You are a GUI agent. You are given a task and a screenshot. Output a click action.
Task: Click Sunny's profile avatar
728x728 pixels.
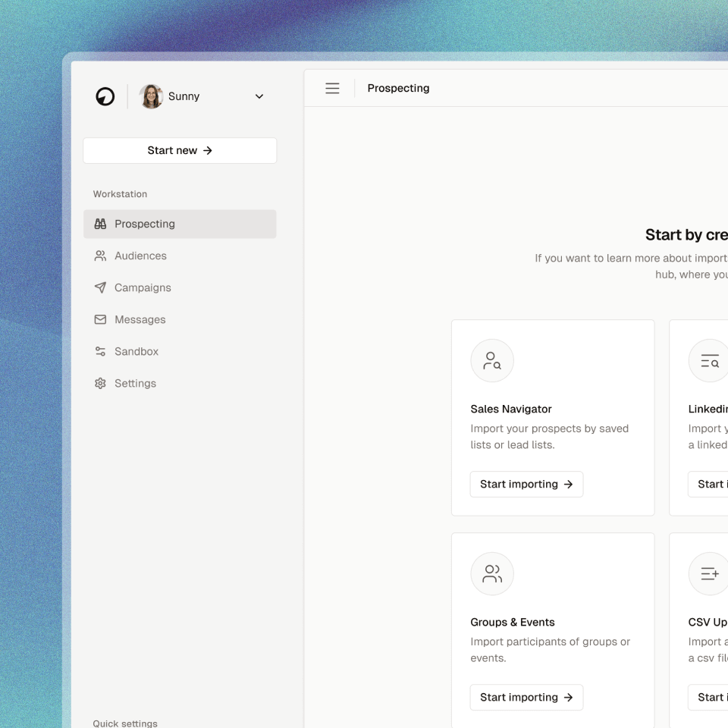click(150, 96)
